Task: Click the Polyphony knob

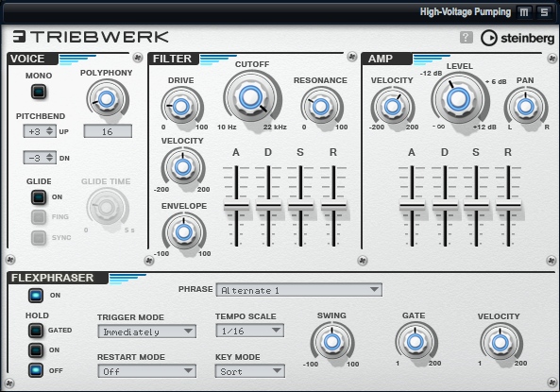Action: click(x=107, y=99)
